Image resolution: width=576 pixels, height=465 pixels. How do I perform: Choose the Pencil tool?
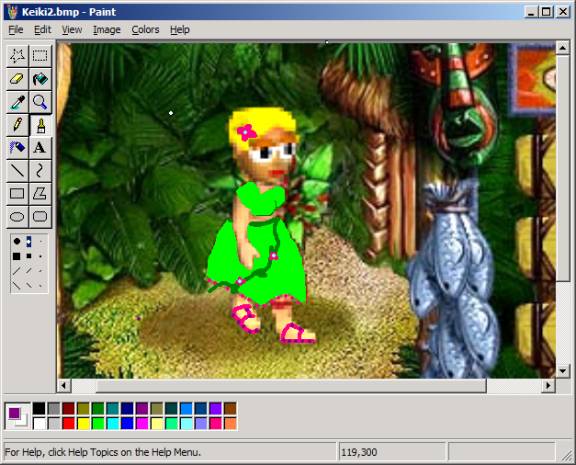(17, 125)
